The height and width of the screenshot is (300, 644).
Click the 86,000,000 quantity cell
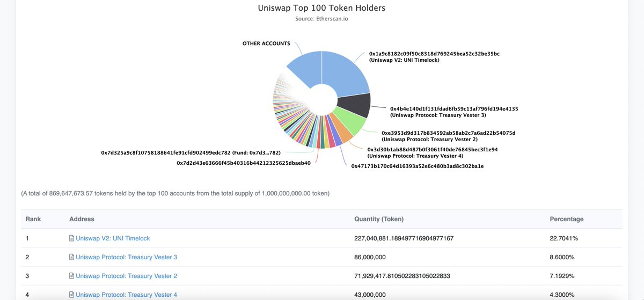[x=371, y=257]
